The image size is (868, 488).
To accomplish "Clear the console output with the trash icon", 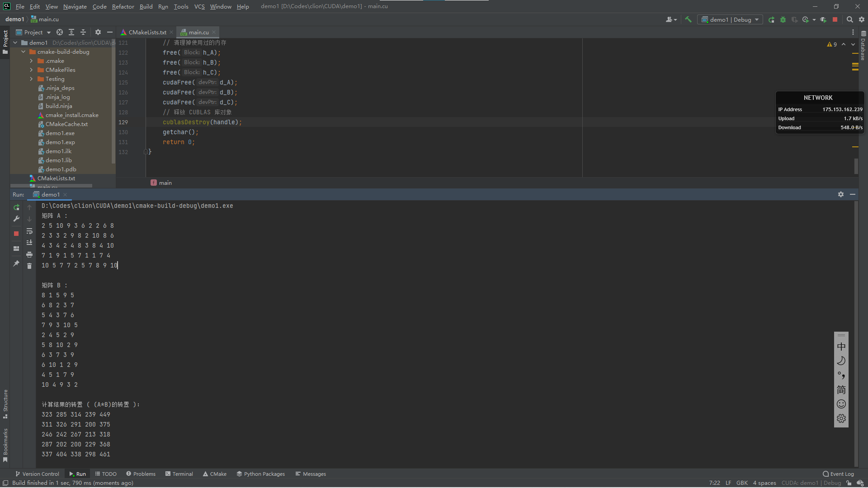I will tap(29, 266).
